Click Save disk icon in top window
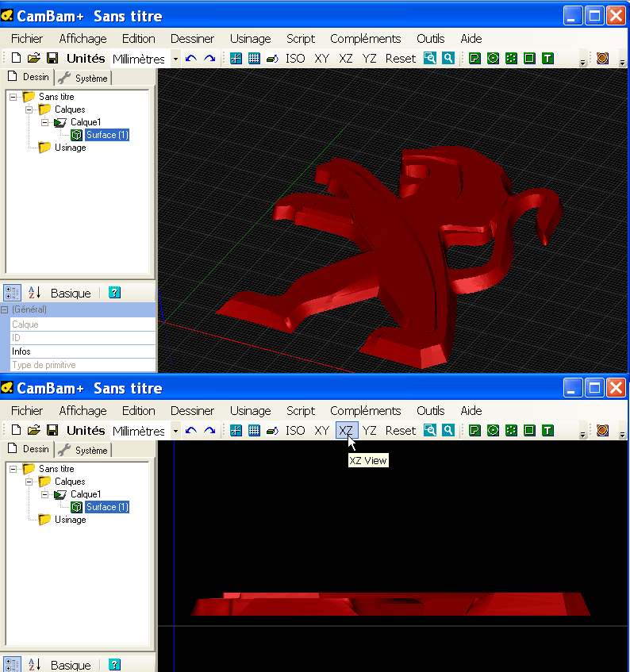 click(x=52, y=58)
